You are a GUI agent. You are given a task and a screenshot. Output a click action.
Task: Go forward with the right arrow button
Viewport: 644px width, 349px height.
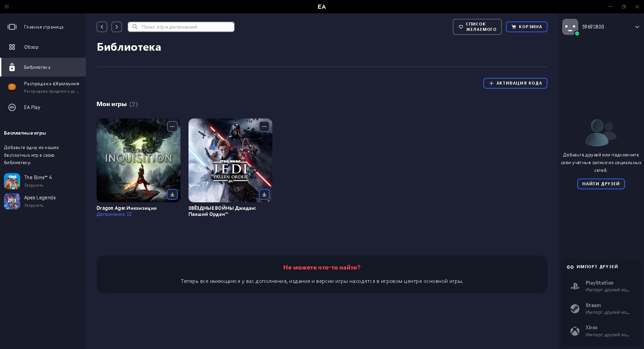point(117,27)
